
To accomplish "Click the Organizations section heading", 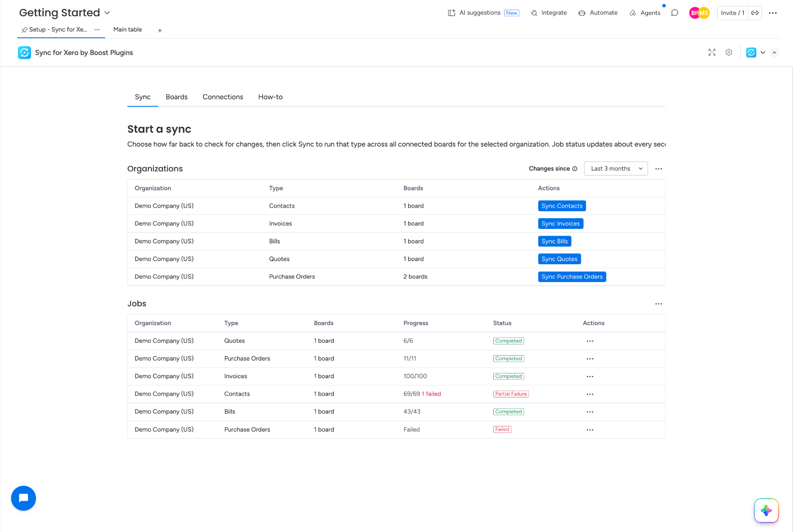I will (x=155, y=169).
